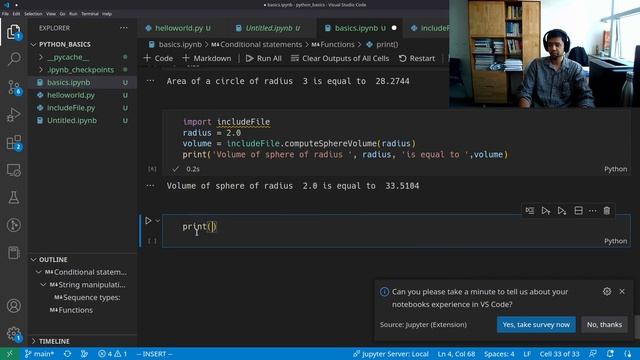Click feedback icon in status bar
Viewport: 640px width, 360px height.
tap(593, 354)
